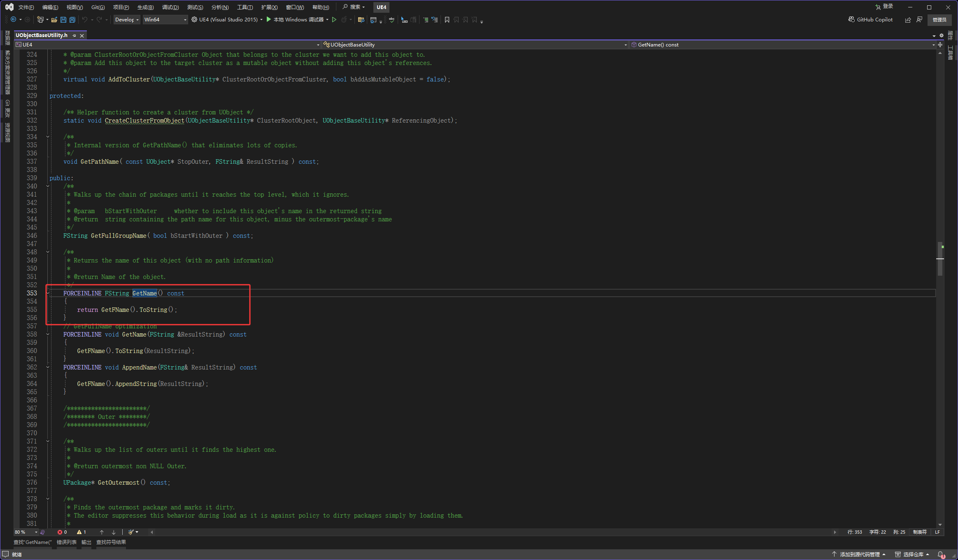This screenshot has width=958, height=560.
Task: Open the 调试(D) Debug menu
Action: 170,7
